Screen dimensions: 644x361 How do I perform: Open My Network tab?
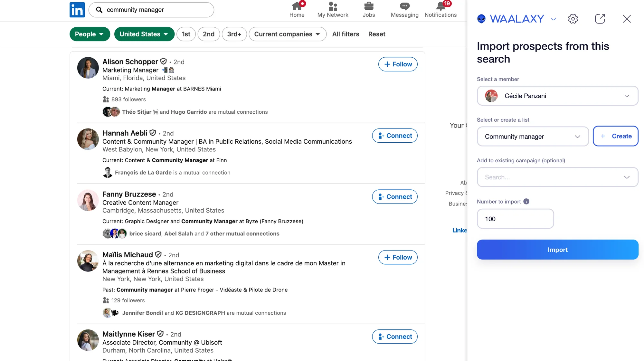(333, 10)
